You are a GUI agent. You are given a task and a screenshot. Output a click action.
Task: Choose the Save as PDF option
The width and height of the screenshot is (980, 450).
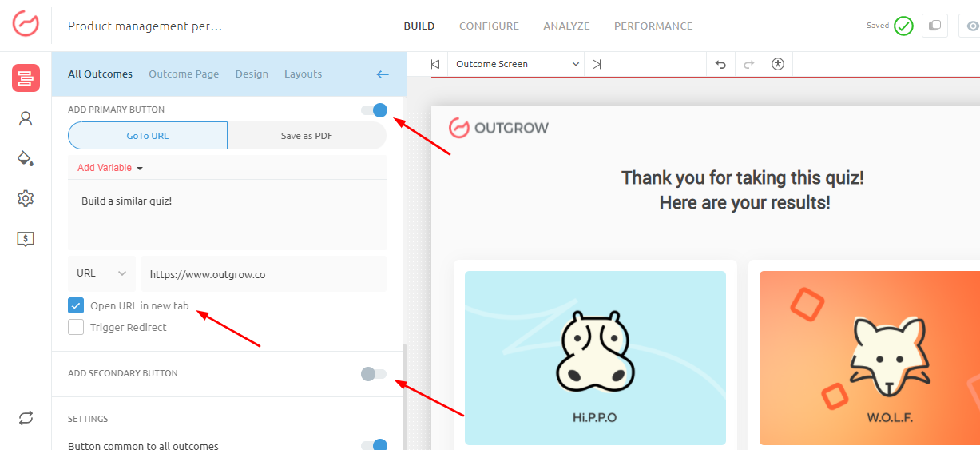[307, 136]
